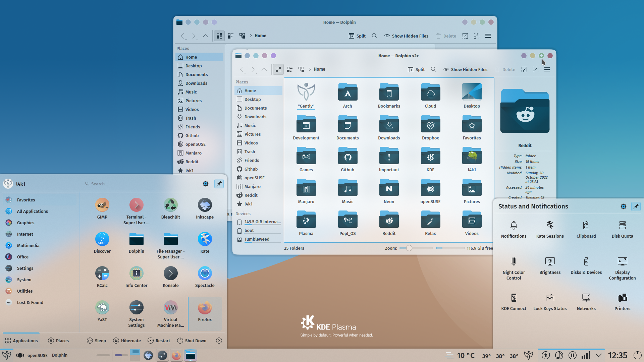
Task: Expand breadcrumb arrow in back Dolphin window
Action: point(251,36)
